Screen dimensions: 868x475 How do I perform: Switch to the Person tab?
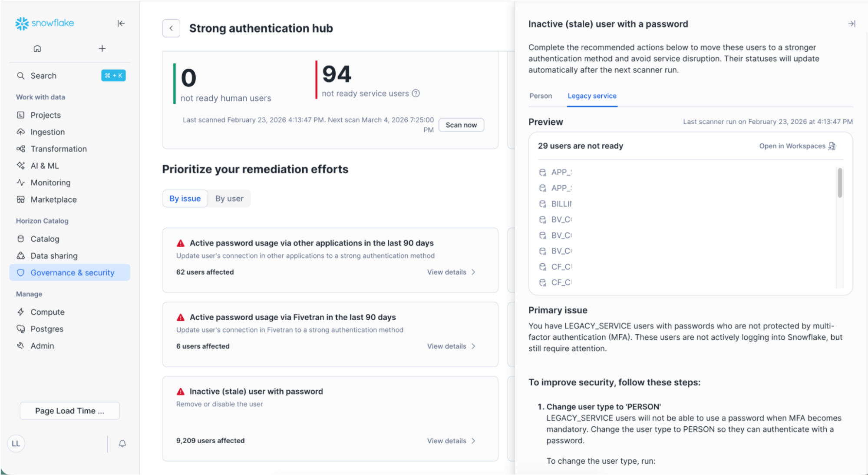tap(541, 96)
